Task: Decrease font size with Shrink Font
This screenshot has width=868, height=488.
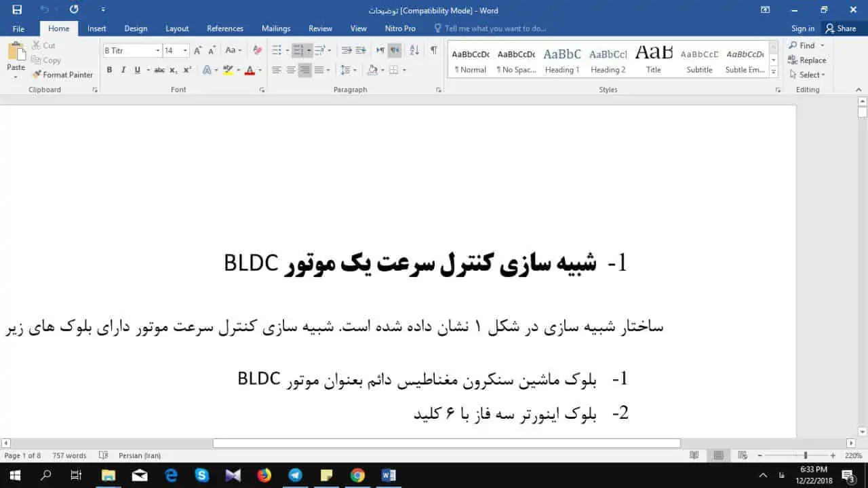Action: coord(212,50)
